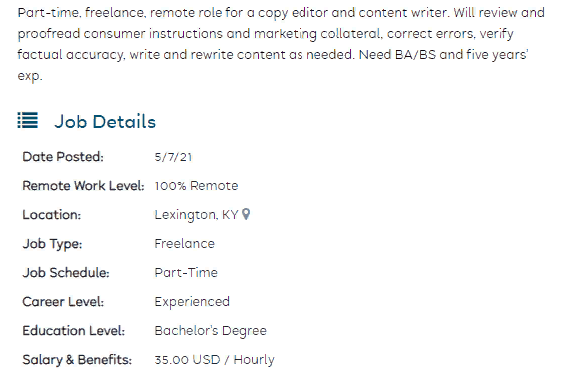Click the Date Posted label
The height and width of the screenshot is (373, 567).
63,157
